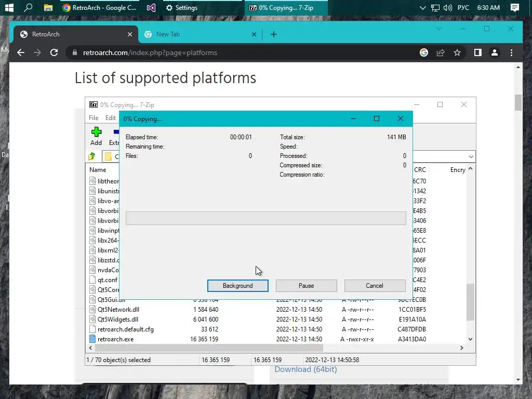
Task: Click right arrow of horizontal scrollbar
Action: [462, 348]
